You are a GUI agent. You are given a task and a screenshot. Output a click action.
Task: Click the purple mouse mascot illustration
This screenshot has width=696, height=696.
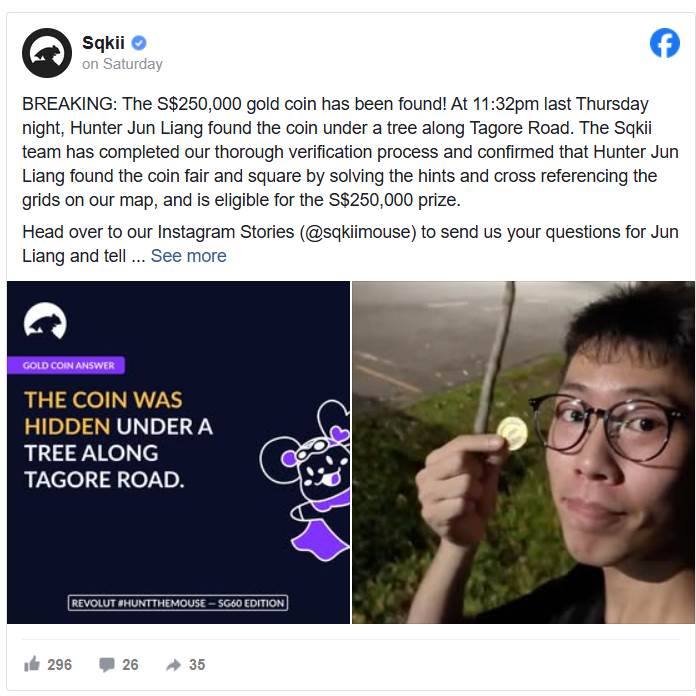tap(304, 478)
